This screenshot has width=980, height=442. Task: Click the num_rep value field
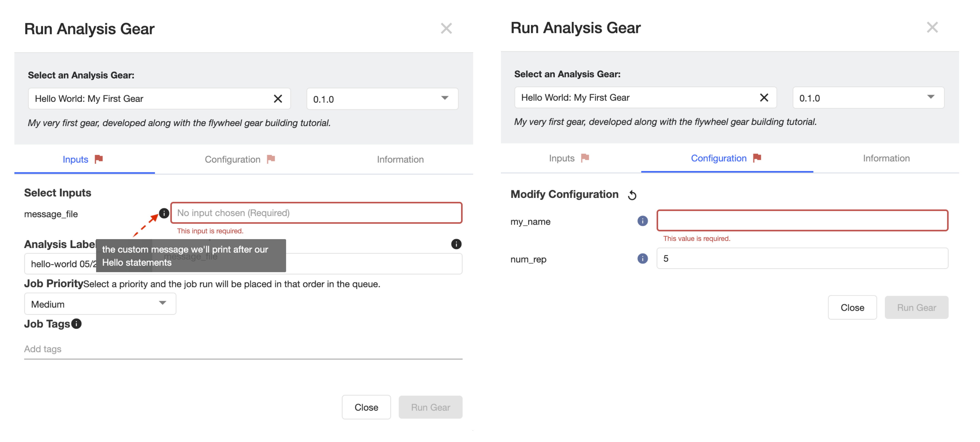coord(802,259)
